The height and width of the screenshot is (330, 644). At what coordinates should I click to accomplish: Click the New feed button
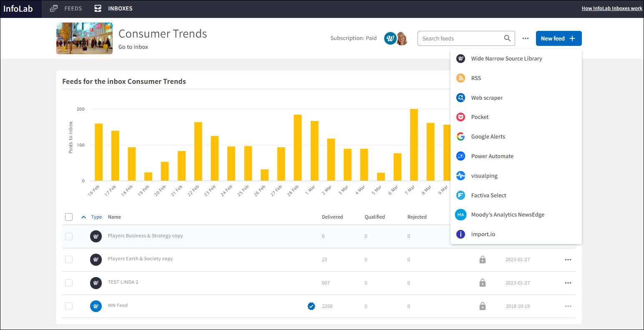(x=558, y=38)
